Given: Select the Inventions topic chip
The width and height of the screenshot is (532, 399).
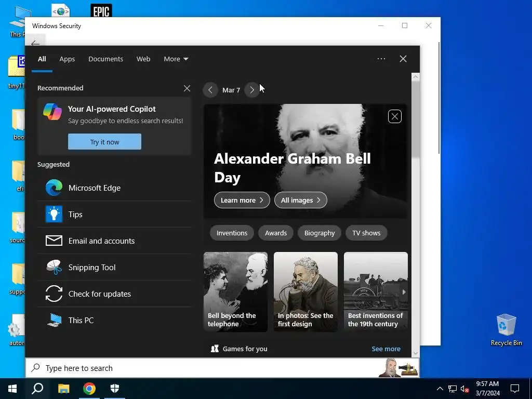Looking at the screenshot, I should [x=232, y=233].
